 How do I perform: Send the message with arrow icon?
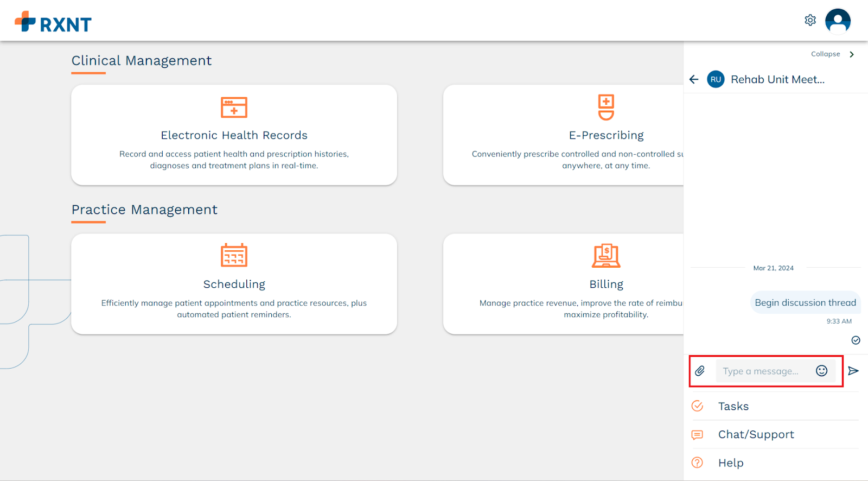tap(853, 371)
